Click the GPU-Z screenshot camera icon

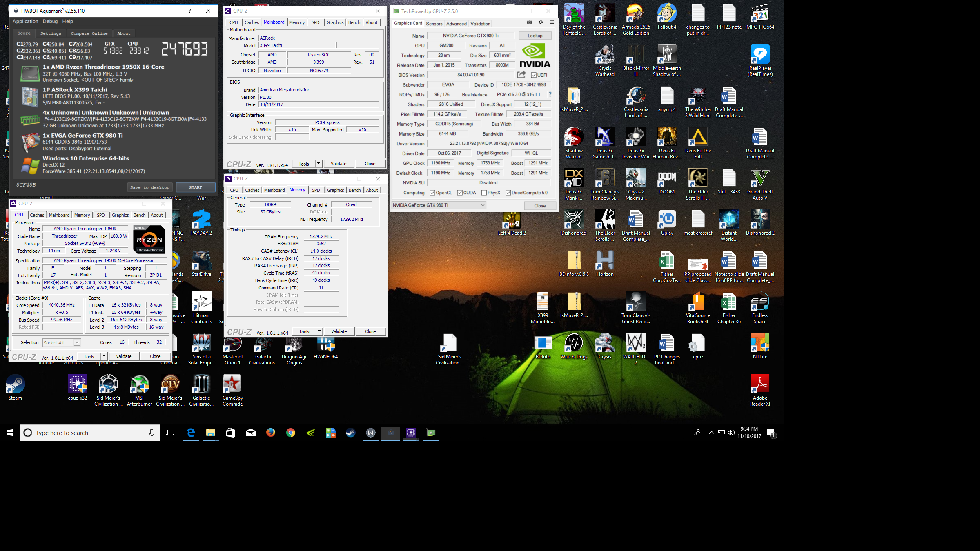529,22
